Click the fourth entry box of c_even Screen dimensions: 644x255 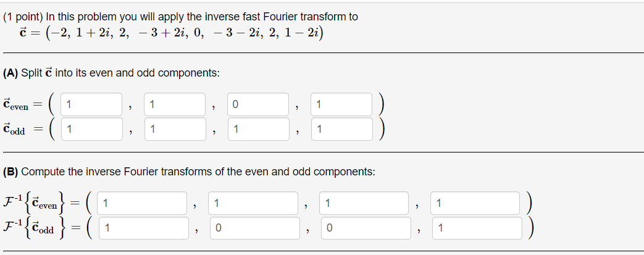[x=341, y=104]
